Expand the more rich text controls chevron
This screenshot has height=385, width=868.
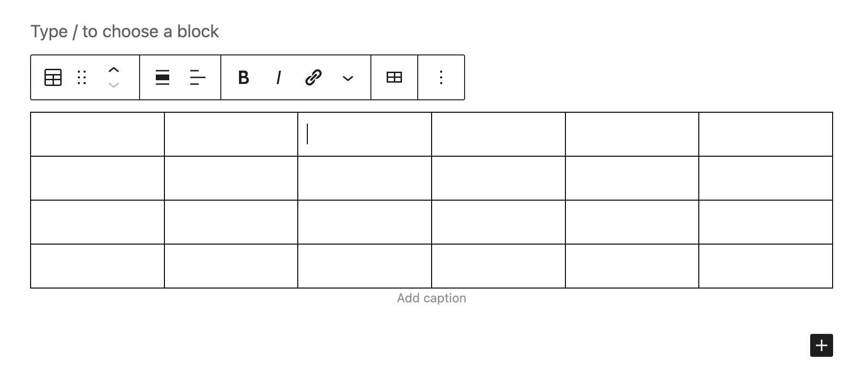348,78
